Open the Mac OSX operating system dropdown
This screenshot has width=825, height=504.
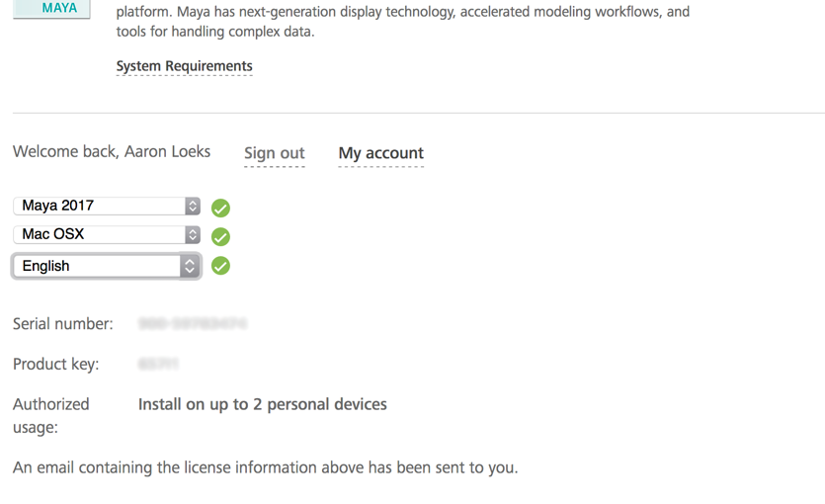pyautogui.click(x=107, y=234)
